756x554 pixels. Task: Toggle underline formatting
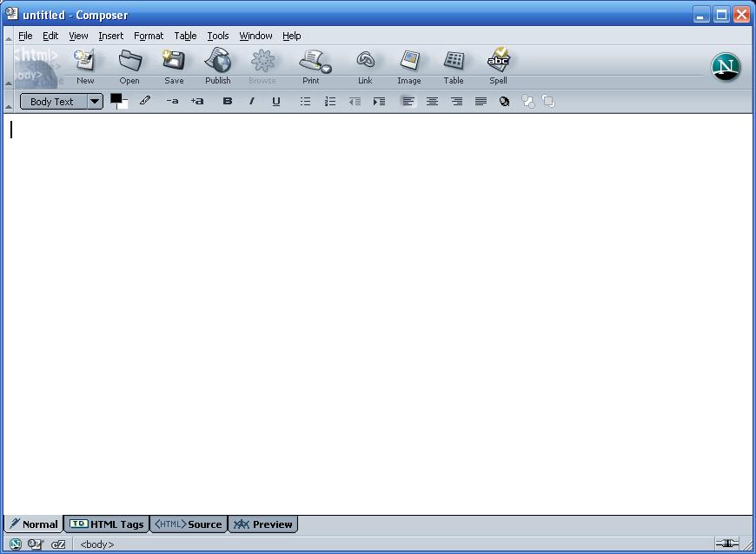coord(276,102)
